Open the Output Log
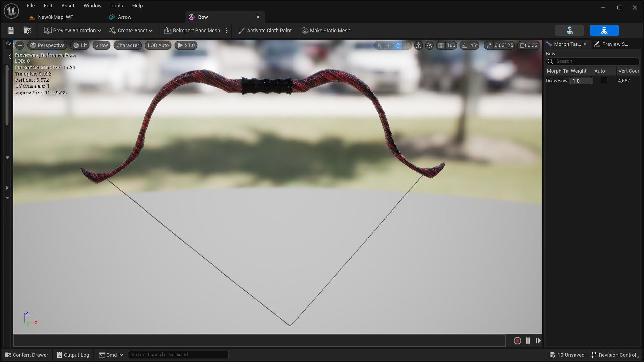This screenshot has width=644, height=362. (x=73, y=355)
